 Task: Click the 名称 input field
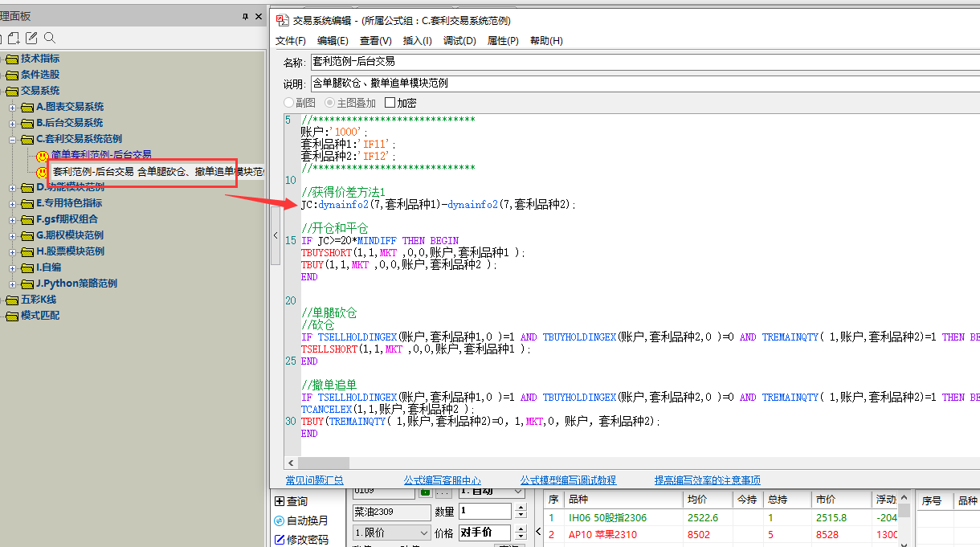pos(645,62)
